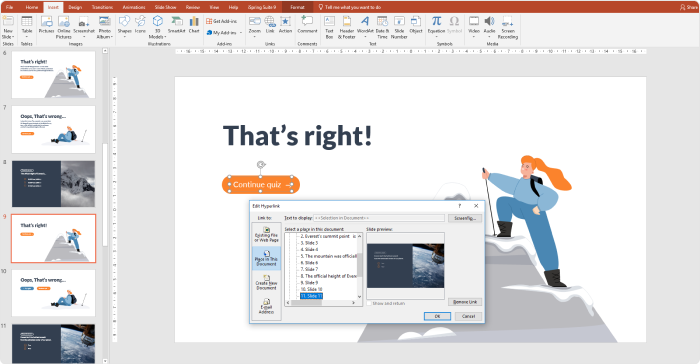Click the dialog help question mark

tap(460, 206)
